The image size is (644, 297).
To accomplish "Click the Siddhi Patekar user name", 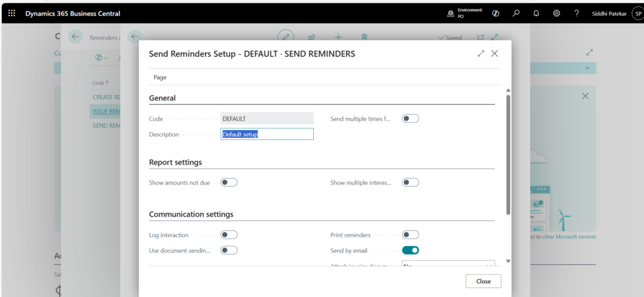I will [x=609, y=14].
